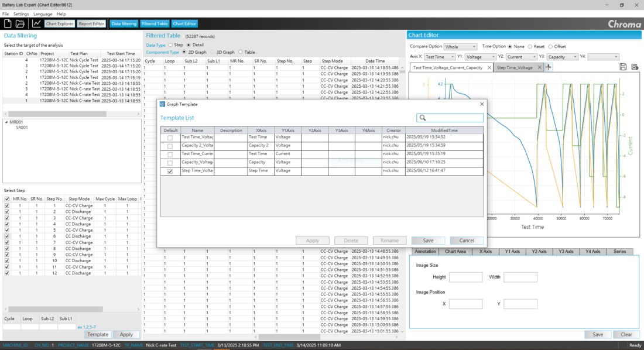
Task: Switch to the Annotation tab
Action: [425, 252]
